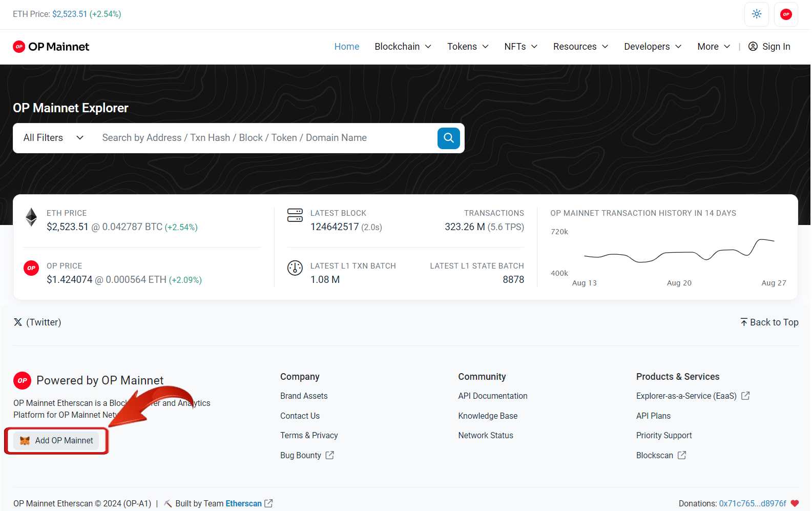Open the Etherscan team link in footer
The width and height of the screenshot is (812, 511).
pyautogui.click(x=244, y=504)
